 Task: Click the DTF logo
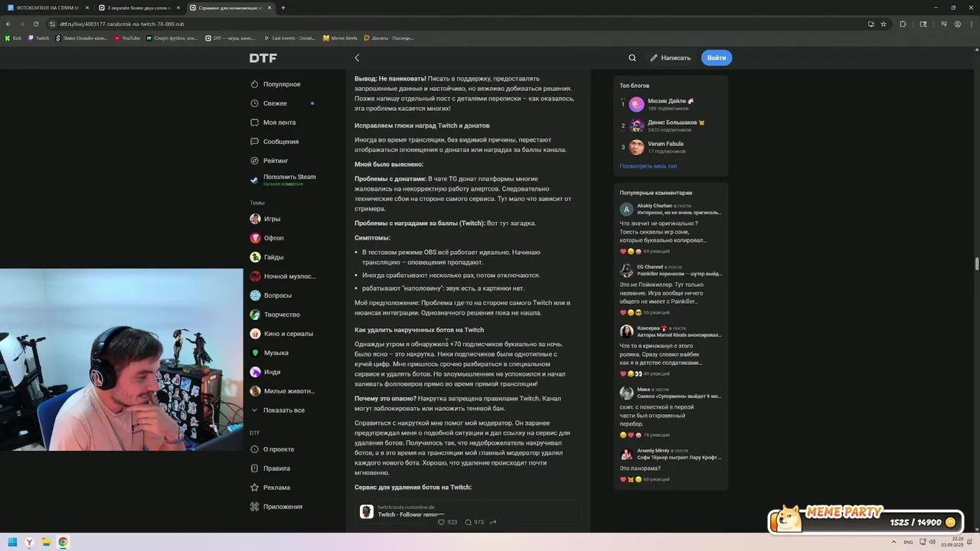(263, 58)
